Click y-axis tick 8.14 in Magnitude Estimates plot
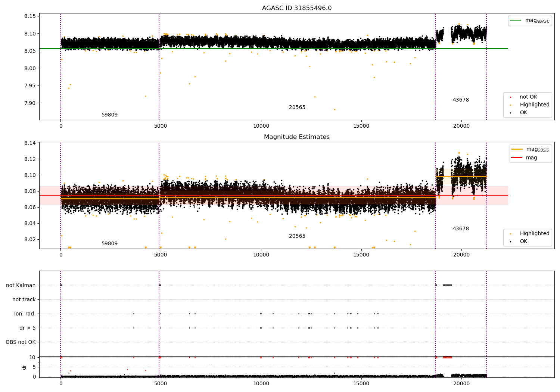 (30, 143)
